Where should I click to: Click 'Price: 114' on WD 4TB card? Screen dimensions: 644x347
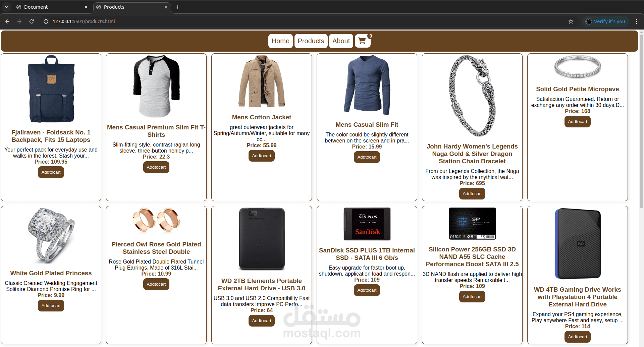coord(578,327)
